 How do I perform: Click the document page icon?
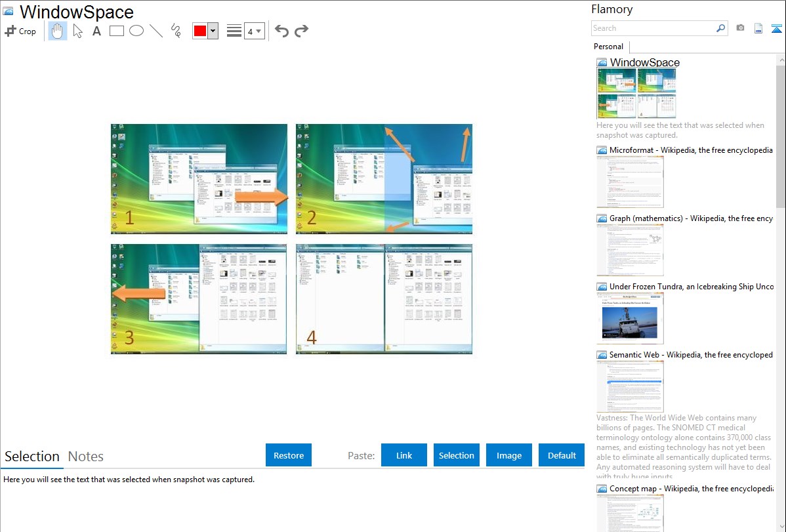click(x=758, y=29)
